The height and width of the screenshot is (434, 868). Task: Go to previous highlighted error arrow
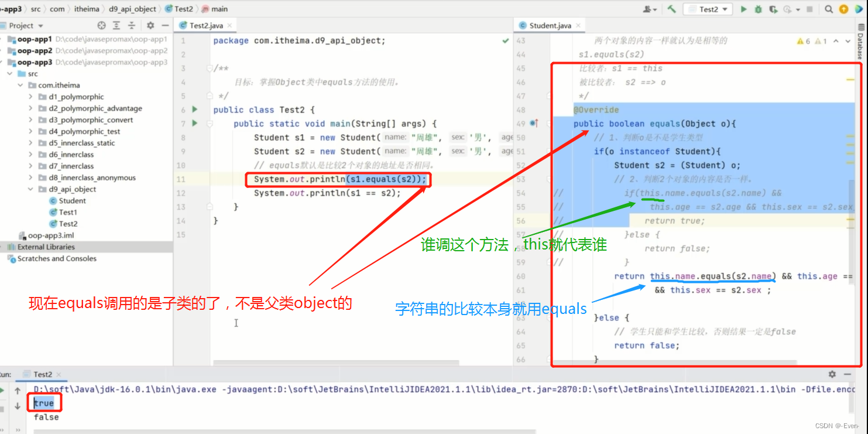coord(836,41)
